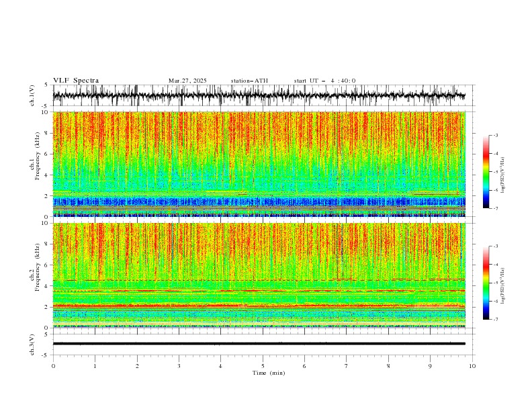
Task: Click the "VLF Spectra" plot title
Action: (x=76, y=81)
